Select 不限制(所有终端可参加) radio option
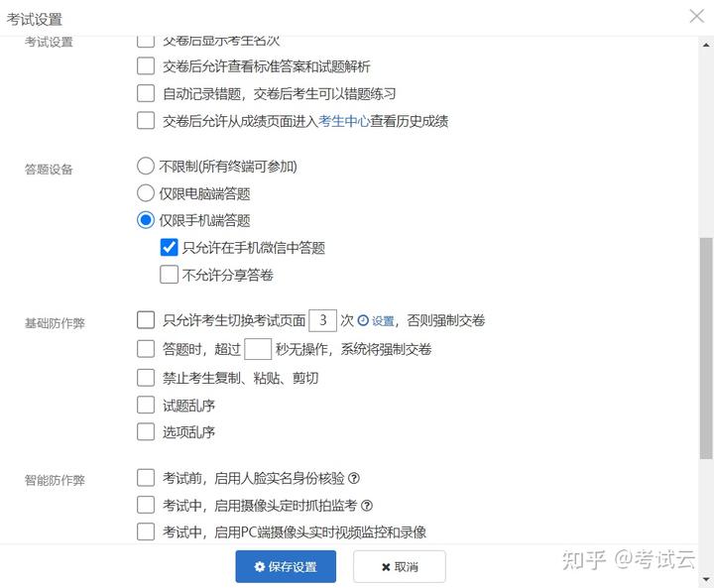 145,166
